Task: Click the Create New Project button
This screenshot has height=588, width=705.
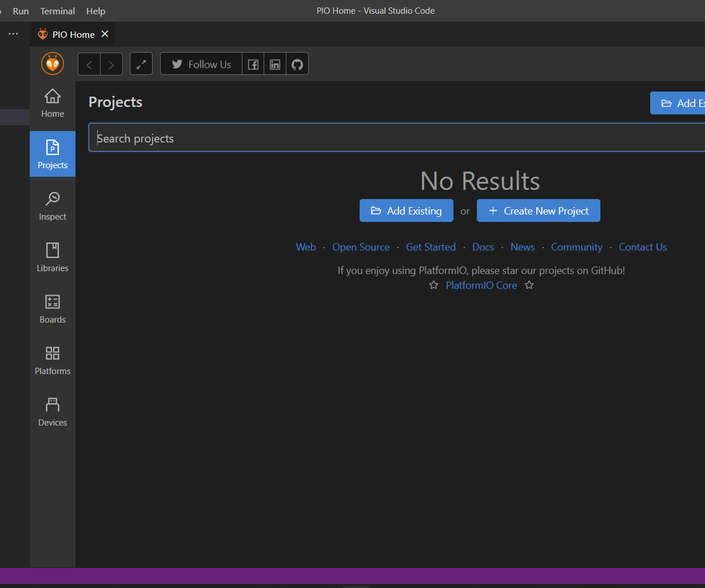Action: [538, 210]
